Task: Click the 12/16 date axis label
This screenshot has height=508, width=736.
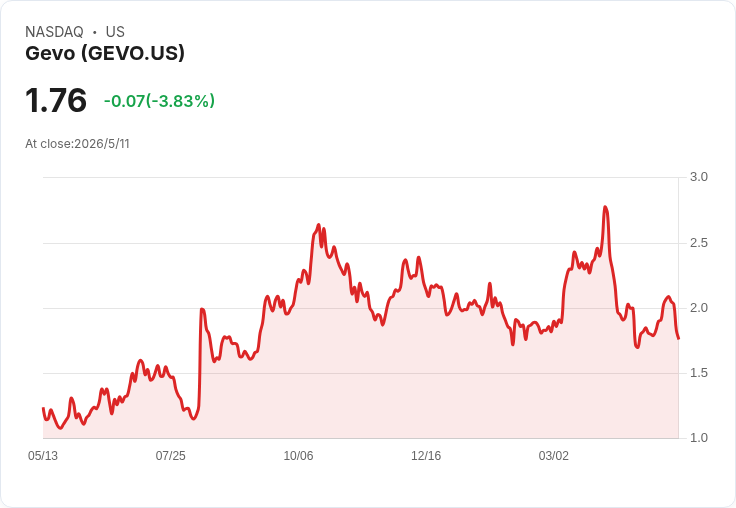Action: pos(426,455)
